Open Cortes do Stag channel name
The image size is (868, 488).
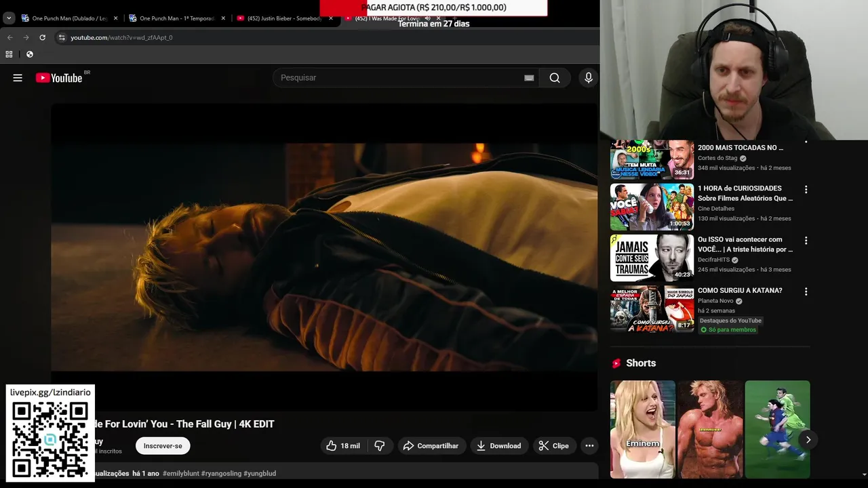coord(717,158)
